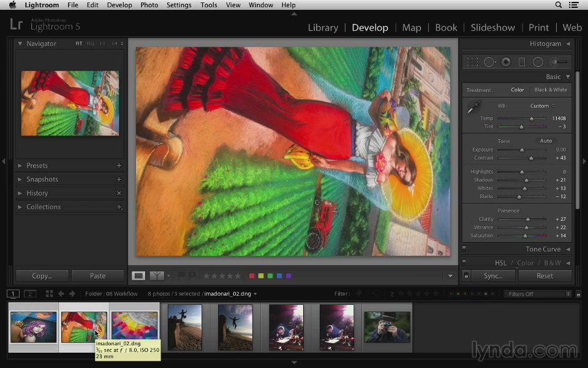Image resolution: width=588 pixels, height=368 pixels.
Task: Set Treatment to Color
Action: [x=518, y=90]
